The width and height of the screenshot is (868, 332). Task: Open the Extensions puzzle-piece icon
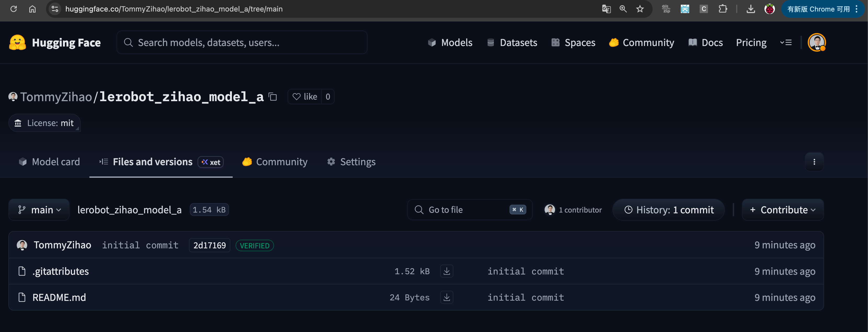click(722, 9)
